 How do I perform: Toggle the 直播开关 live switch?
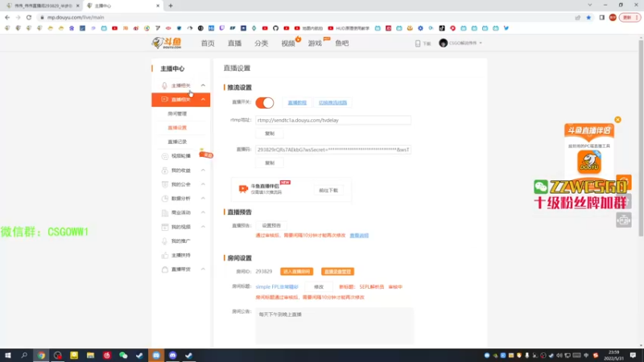click(x=265, y=103)
